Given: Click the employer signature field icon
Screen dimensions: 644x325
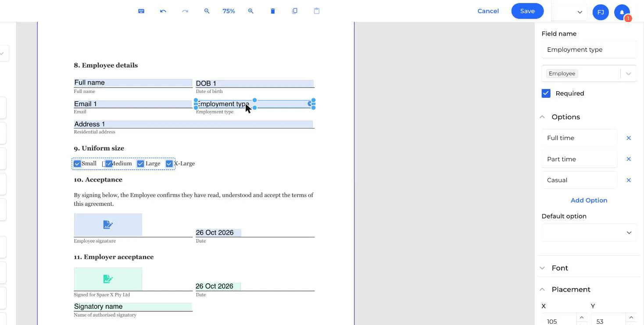Looking at the screenshot, I should [x=108, y=279].
